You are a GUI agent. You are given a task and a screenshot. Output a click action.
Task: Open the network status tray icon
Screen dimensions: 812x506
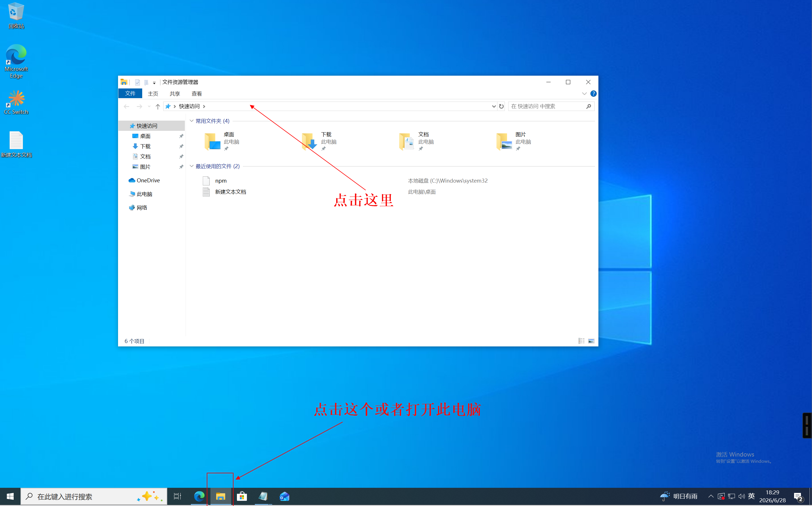(x=731, y=497)
